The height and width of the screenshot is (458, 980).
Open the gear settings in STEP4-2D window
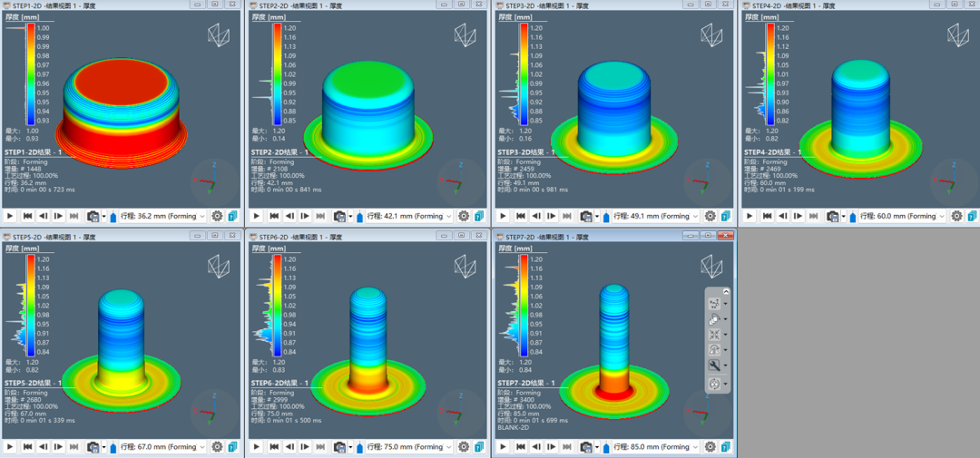coord(957,216)
